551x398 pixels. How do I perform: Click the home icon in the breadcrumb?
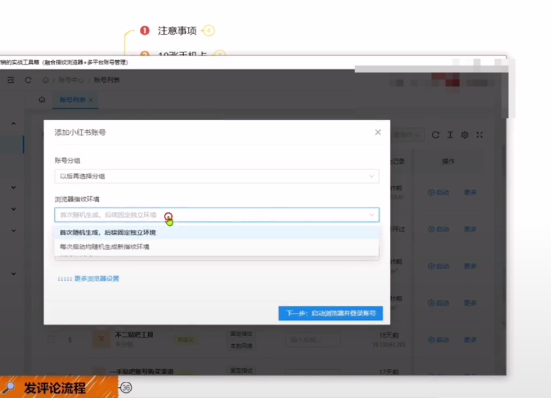[x=46, y=80]
